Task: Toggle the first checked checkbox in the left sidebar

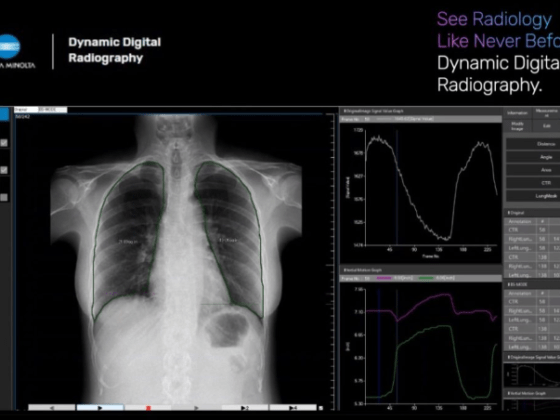Action: click(x=4, y=143)
